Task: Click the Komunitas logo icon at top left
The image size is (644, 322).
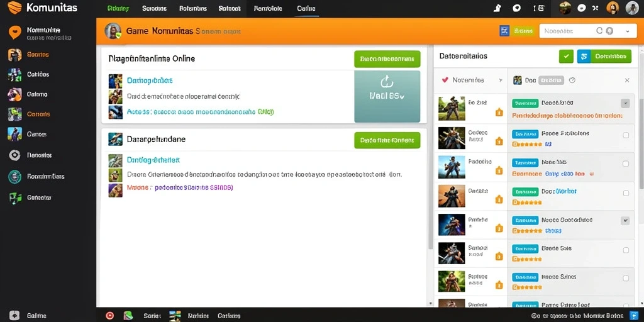Action: click(x=14, y=8)
